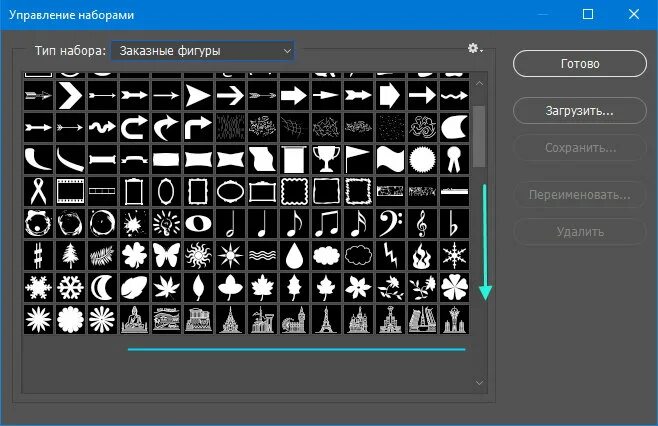Select the trophy cup shape
Screen dimensions: 658x426
coord(326,159)
